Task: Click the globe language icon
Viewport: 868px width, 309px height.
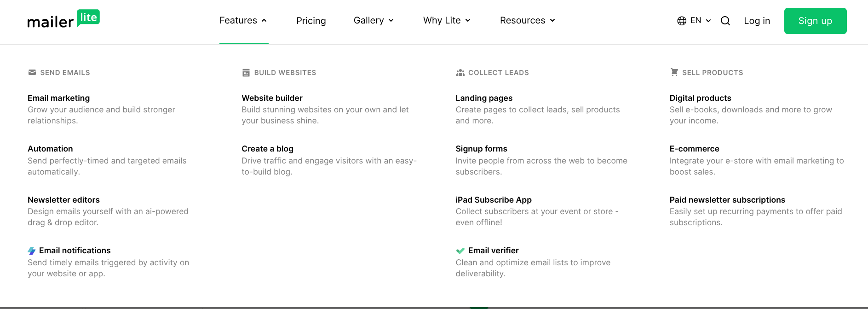Action: click(682, 21)
